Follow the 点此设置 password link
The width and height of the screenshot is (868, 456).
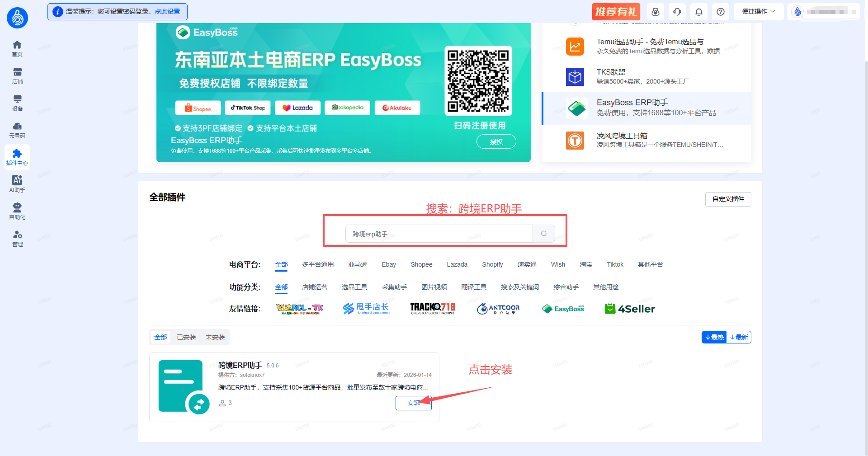tap(167, 11)
